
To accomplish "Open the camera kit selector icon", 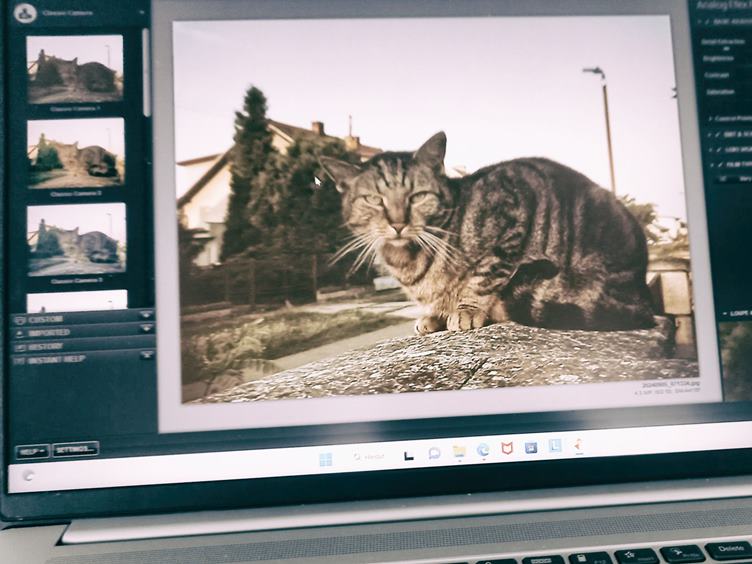I will point(25,13).
